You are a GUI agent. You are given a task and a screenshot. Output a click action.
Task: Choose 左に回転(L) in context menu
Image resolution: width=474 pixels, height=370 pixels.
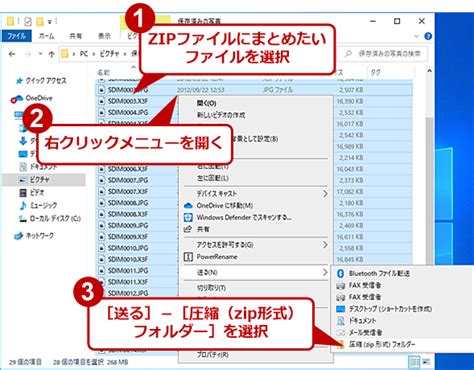(x=213, y=178)
